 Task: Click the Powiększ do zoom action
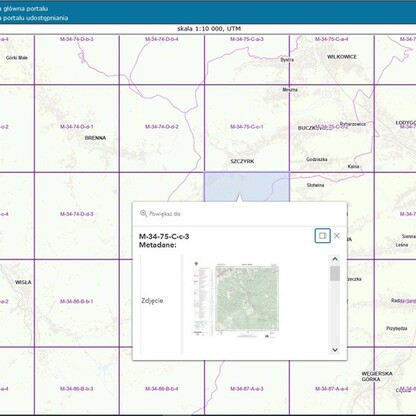pos(160,214)
